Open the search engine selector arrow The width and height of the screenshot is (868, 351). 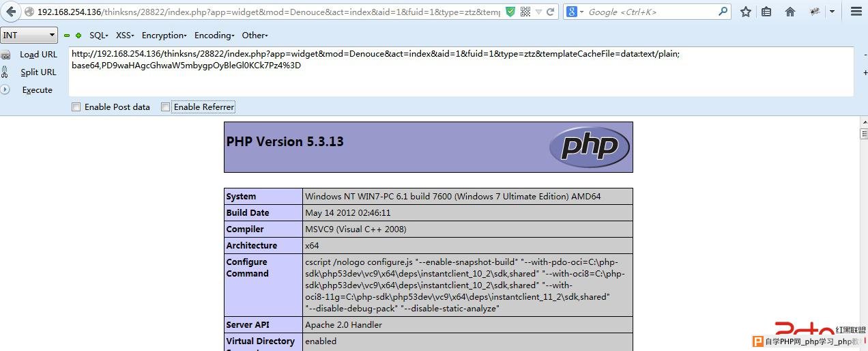click(580, 12)
